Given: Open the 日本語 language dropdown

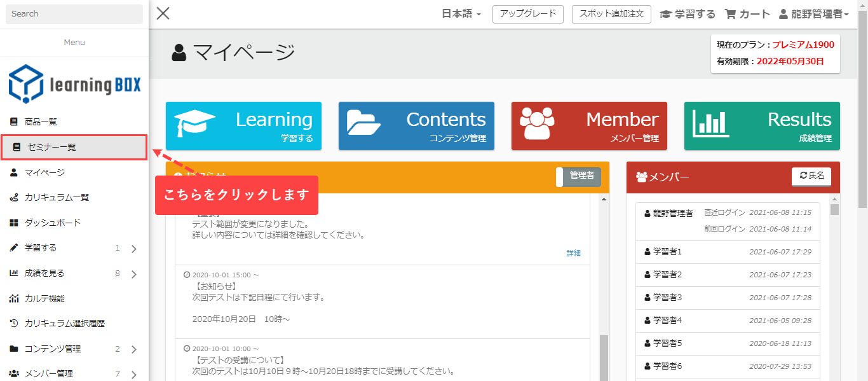Looking at the screenshot, I should [x=461, y=14].
